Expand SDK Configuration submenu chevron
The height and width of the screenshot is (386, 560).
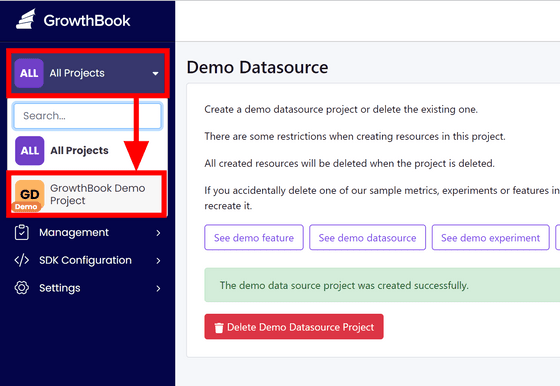tap(158, 261)
